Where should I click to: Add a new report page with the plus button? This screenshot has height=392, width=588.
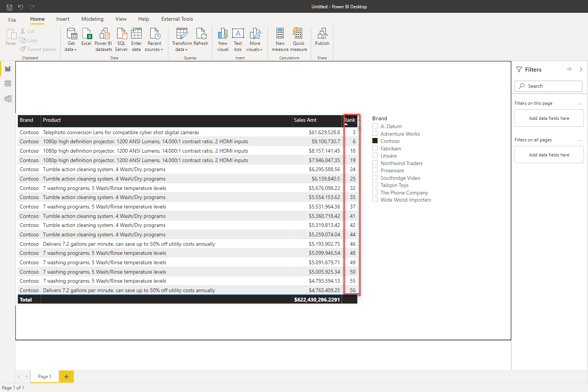(x=66, y=376)
